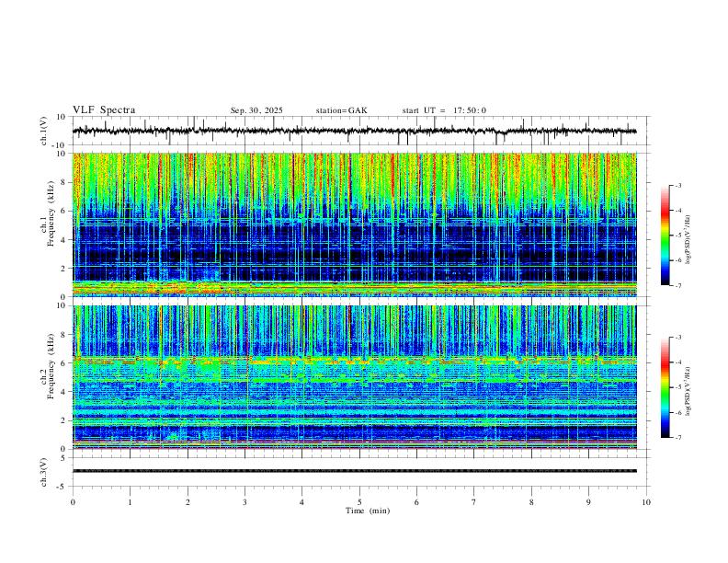Click time axis tick label '8'
Viewport: 728px width, 563px height.
click(x=531, y=502)
